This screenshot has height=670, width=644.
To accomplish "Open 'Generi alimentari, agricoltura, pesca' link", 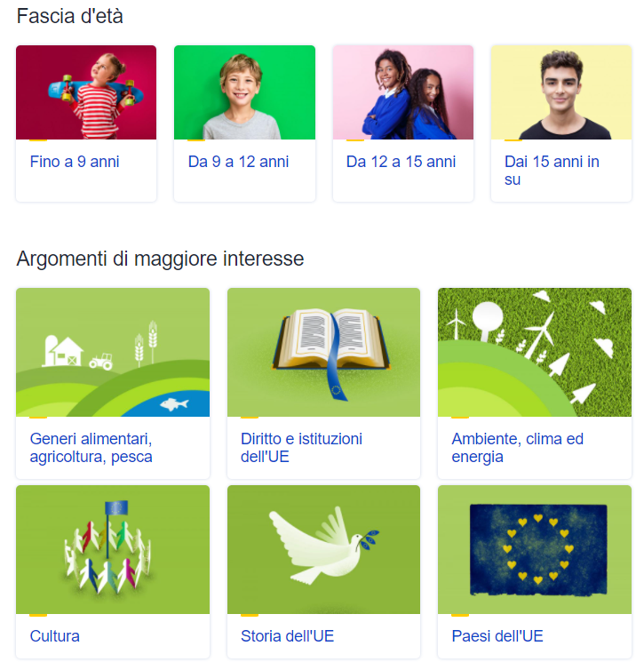I will (91, 448).
